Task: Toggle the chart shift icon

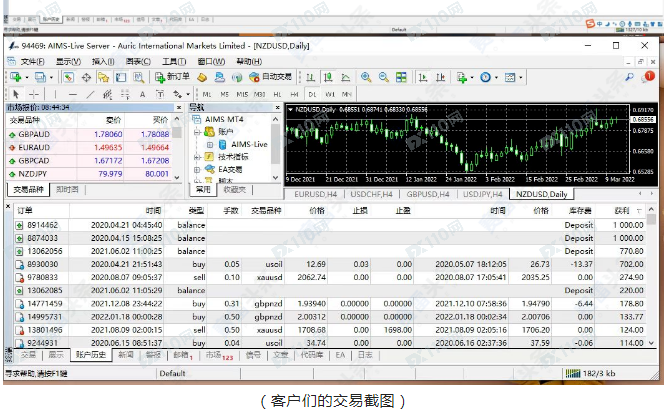Action: pyautogui.click(x=441, y=77)
